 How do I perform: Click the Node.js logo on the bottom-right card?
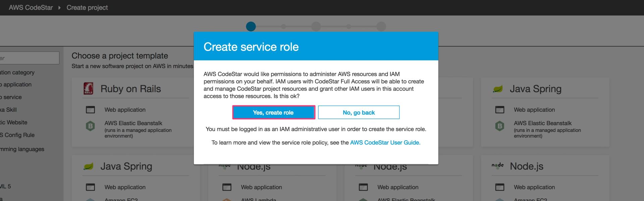click(x=498, y=166)
